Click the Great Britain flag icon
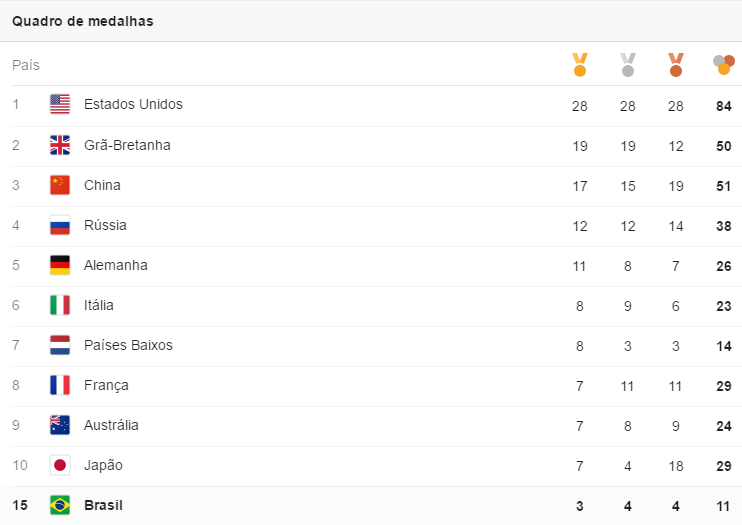 point(60,145)
